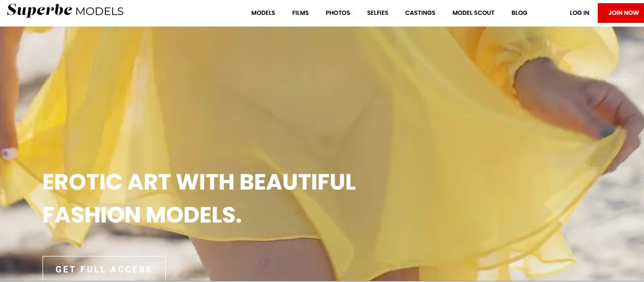The height and width of the screenshot is (282, 644).
Task: Navigate to MODEL SCOUT
Action: pos(473,13)
